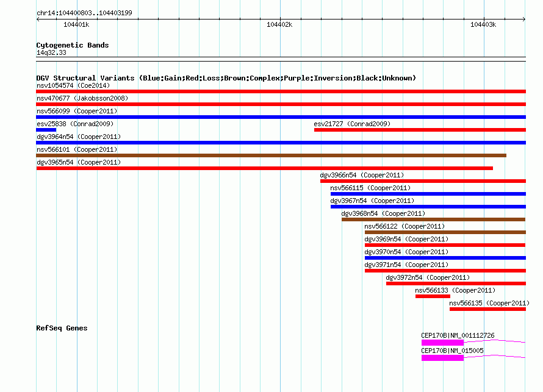Click the brown nsv566122 bar
This screenshot has width=543, height=392.
coord(445,232)
